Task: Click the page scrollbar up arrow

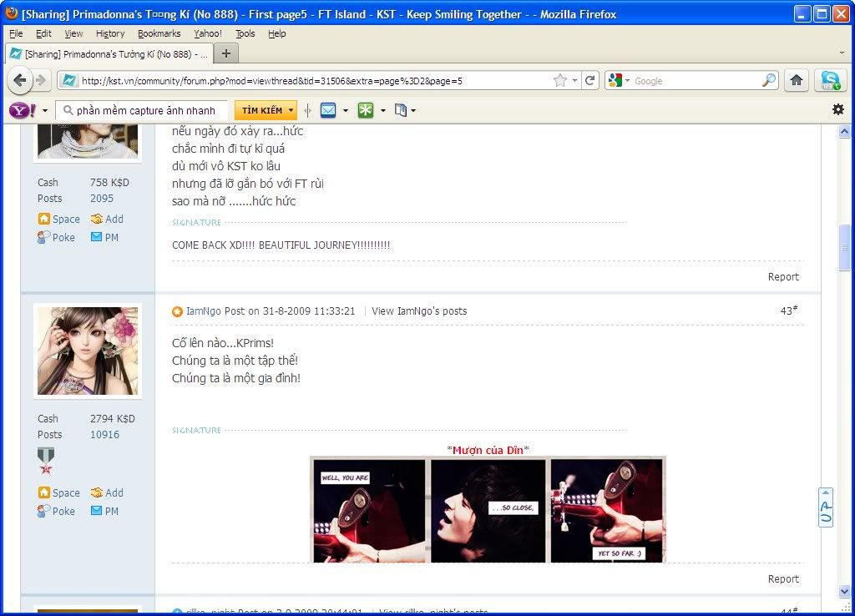Action: (x=844, y=131)
